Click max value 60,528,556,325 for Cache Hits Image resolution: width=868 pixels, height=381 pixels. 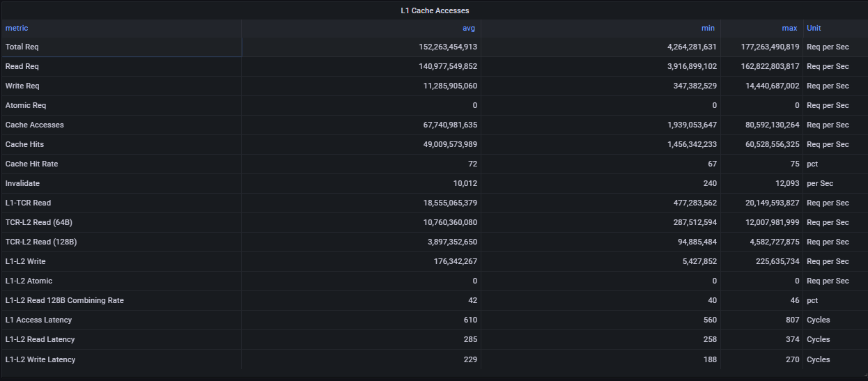(771, 144)
